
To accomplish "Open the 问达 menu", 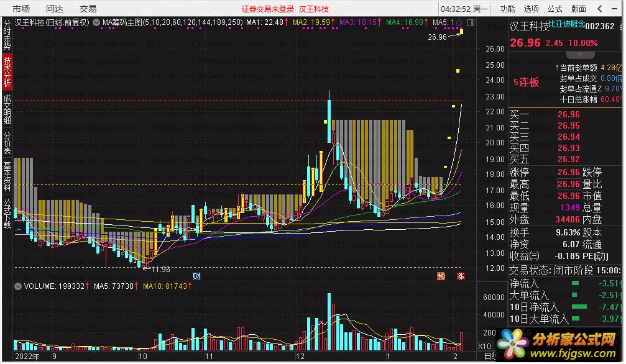I will pos(54,8).
